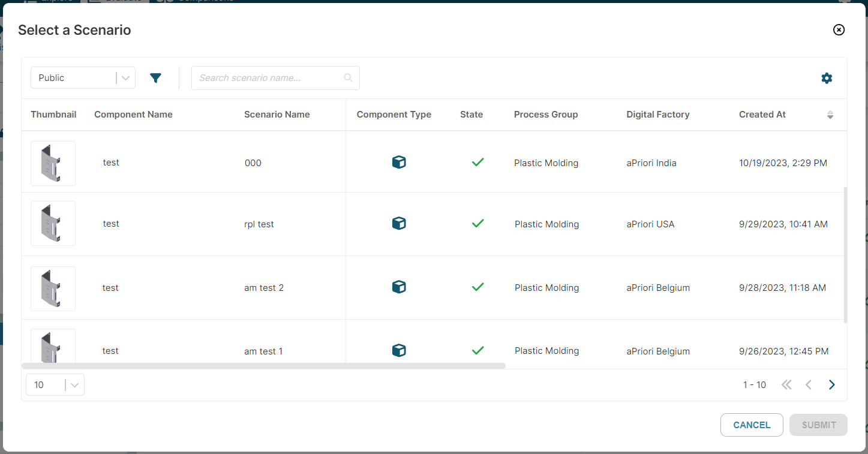Image resolution: width=868 pixels, height=454 pixels.
Task: Click date 9/28/2023, 11:18 AM
Action: point(783,288)
